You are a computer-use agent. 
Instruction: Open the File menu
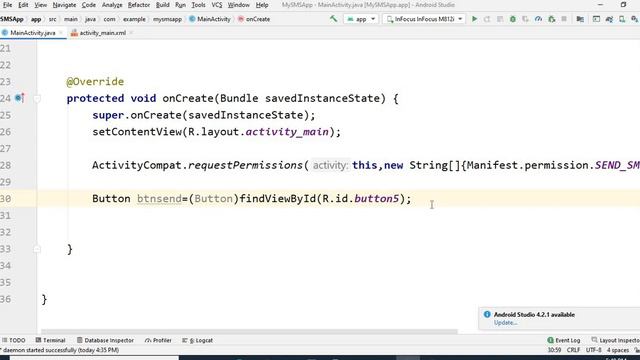click(x=7, y=5)
